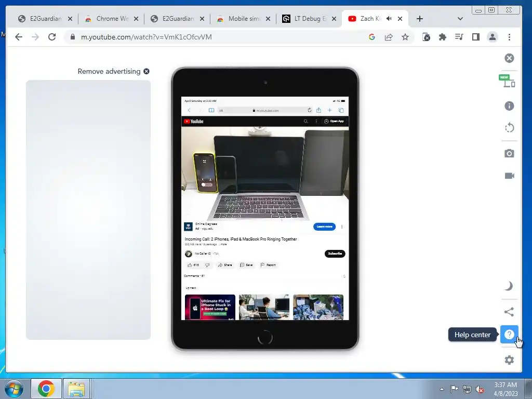Open simulator settings gear icon
Viewport: 532px width, 399px height.
click(x=509, y=360)
